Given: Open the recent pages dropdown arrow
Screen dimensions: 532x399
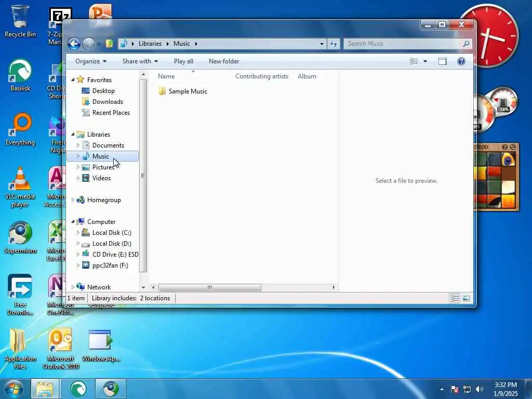Looking at the screenshot, I should (99, 44).
